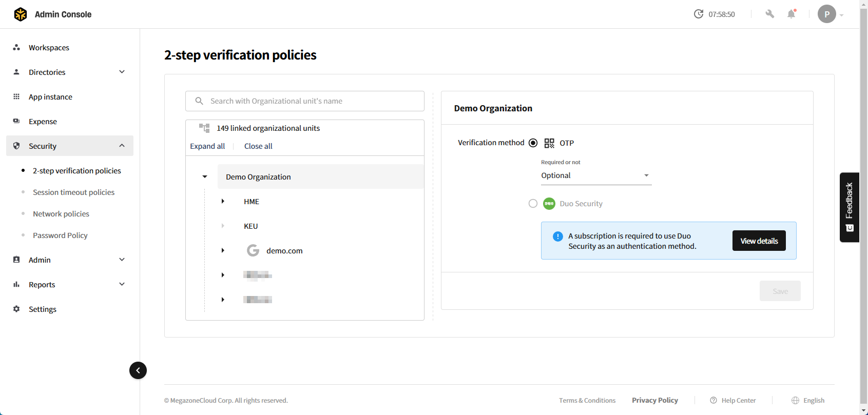Open 2-step verification policies submenu item
Screen dimensions: 868x415
tap(77, 171)
